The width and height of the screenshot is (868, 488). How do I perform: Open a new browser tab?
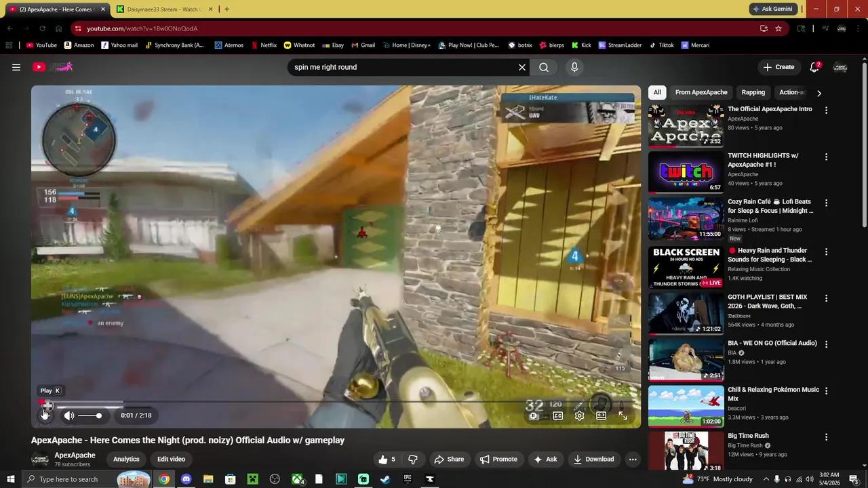(x=226, y=9)
